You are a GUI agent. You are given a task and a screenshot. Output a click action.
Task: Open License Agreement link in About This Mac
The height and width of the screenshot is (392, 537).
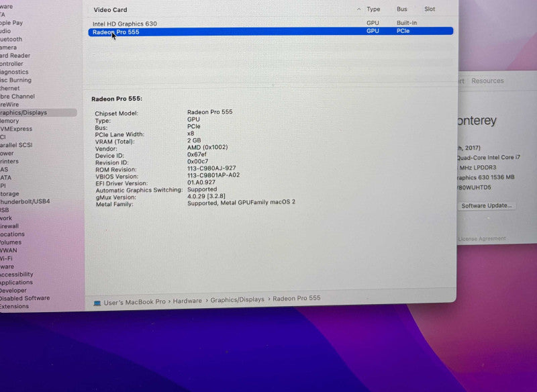tap(481, 239)
